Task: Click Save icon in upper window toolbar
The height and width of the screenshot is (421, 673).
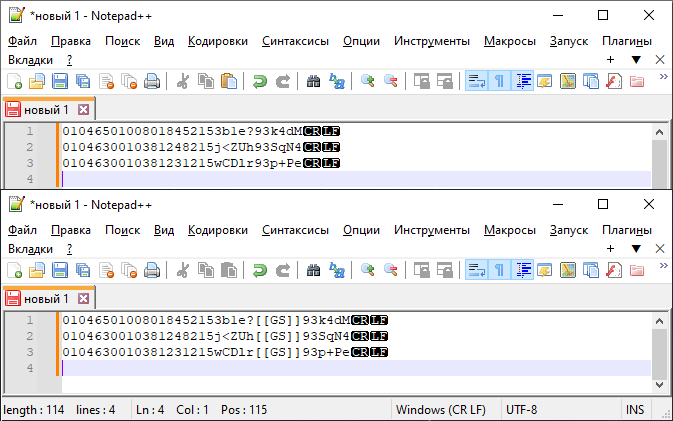Action: coord(59,81)
